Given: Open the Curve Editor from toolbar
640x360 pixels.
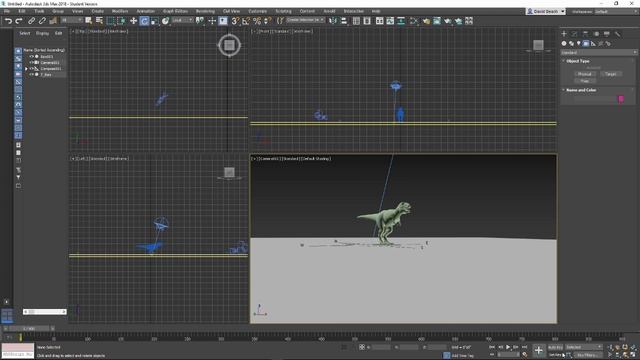Looking at the screenshot, I should pyautogui.click(x=390, y=21).
